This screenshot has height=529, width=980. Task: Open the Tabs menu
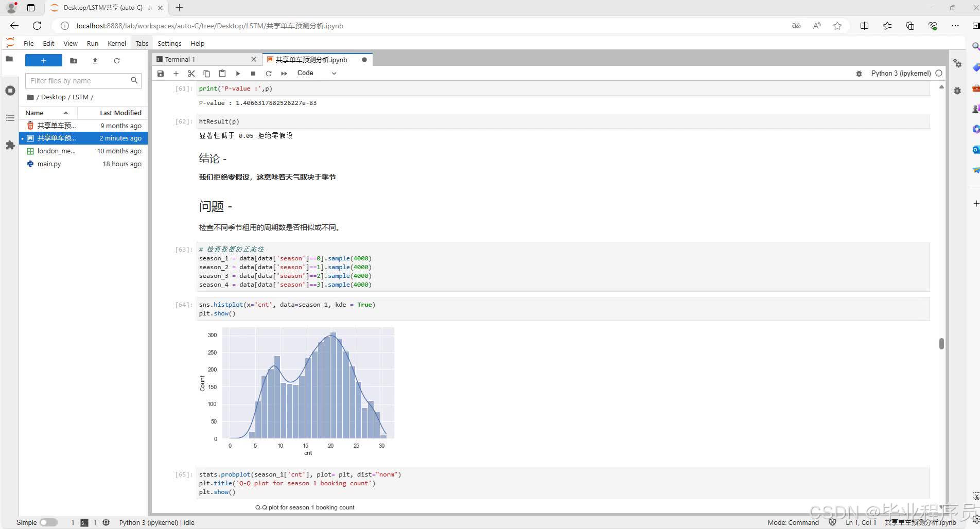tap(142, 43)
